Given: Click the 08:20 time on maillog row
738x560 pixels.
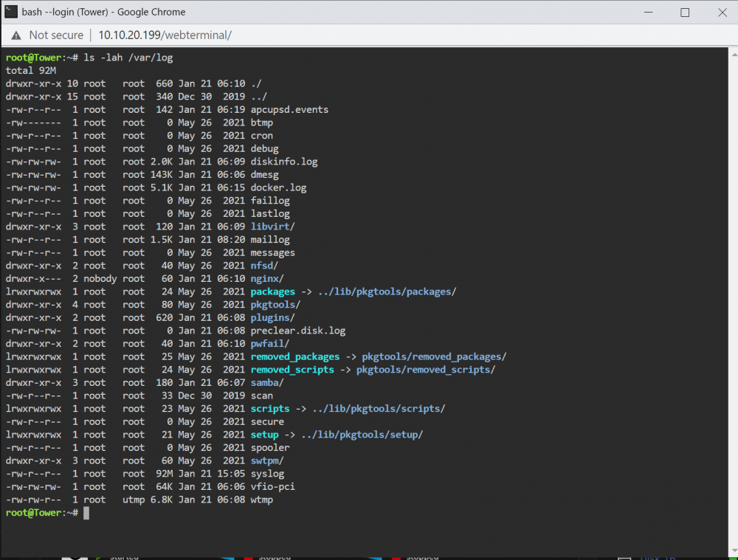Looking at the screenshot, I should tap(231, 240).
